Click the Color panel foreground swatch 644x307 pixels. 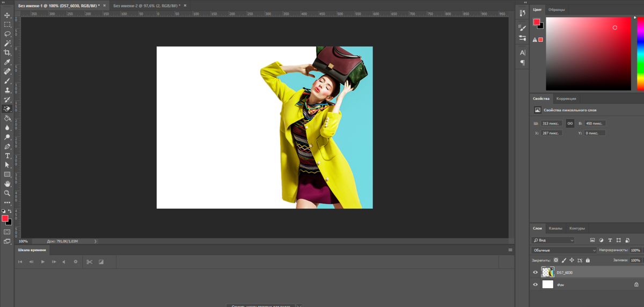click(x=536, y=22)
